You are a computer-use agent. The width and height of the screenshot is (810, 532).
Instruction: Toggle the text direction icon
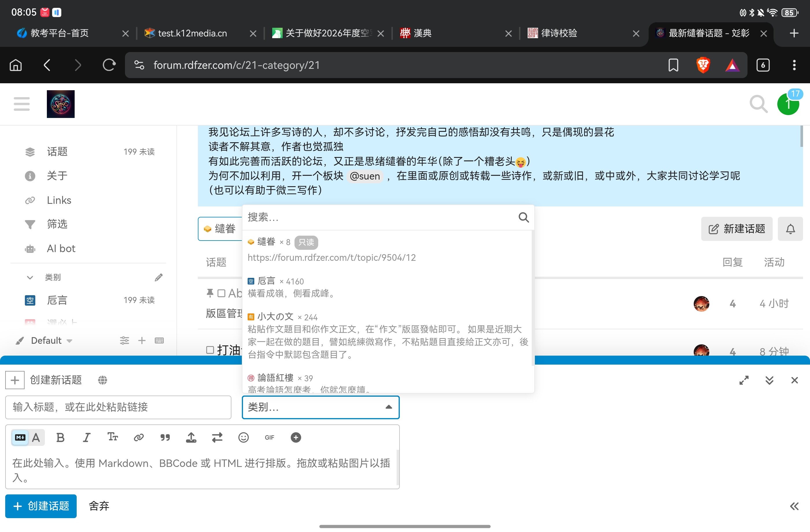[x=217, y=437]
